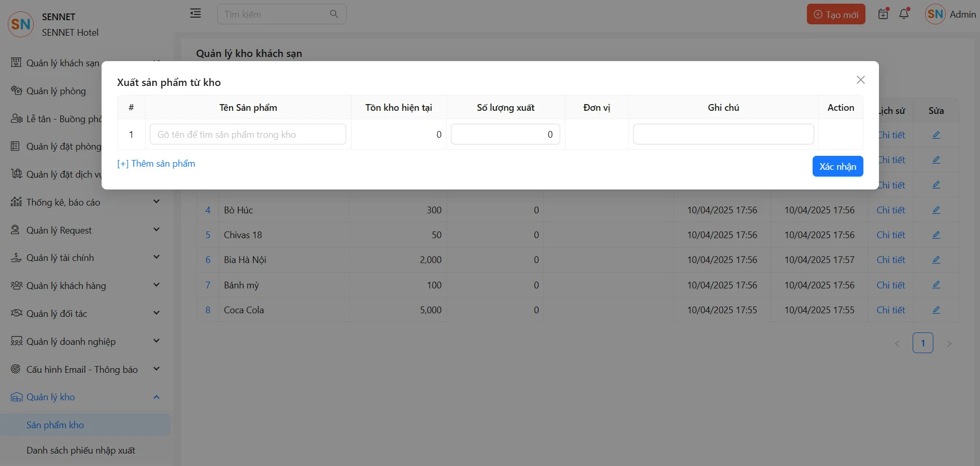Expand Thống kê, báo cáo menu
980x466 pixels.
[156, 202]
